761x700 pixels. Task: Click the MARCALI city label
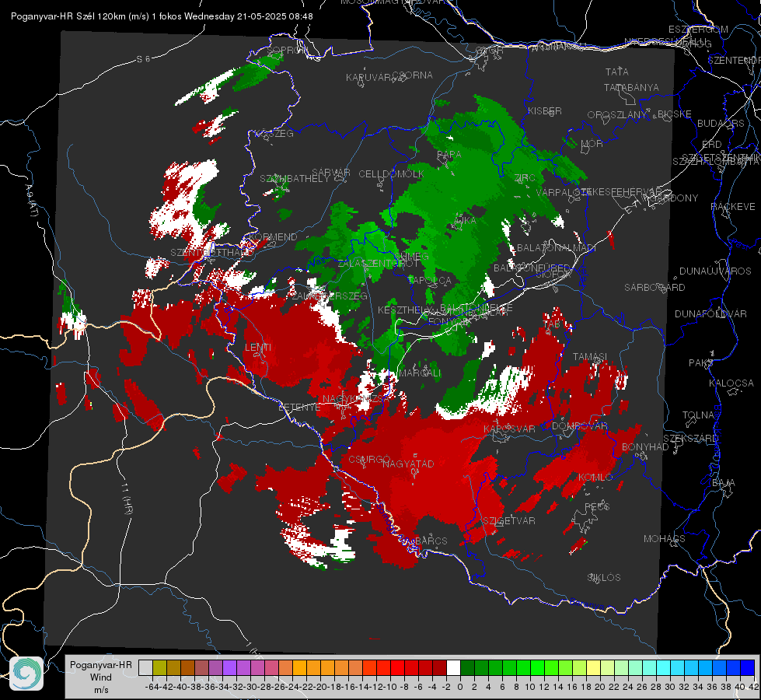point(419,373)
